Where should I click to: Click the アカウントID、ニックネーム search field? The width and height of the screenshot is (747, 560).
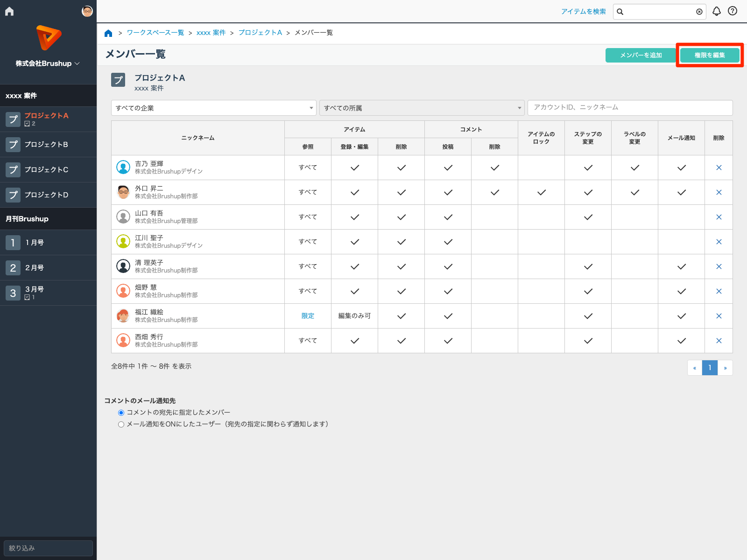point(630,108)
